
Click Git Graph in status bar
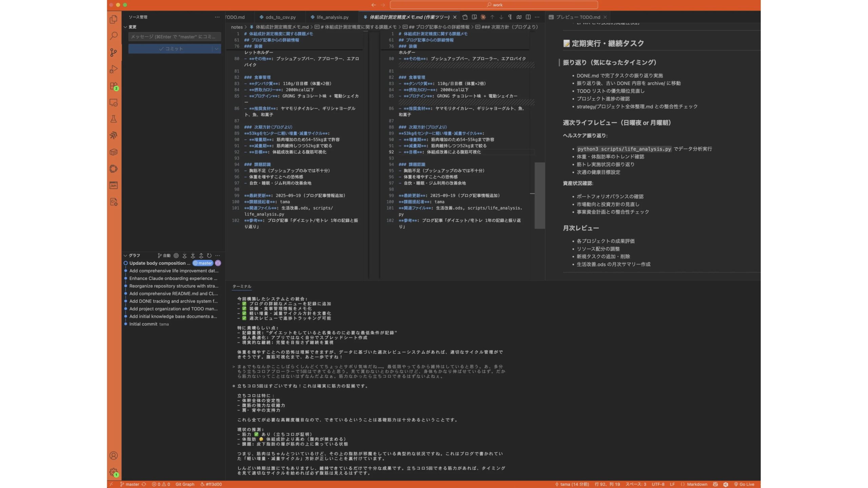click(185, 484)
